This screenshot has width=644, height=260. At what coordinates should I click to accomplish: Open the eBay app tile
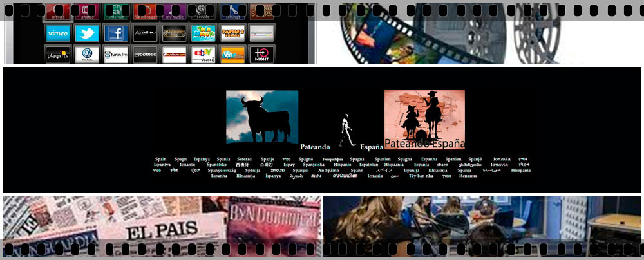click(204, 54)
